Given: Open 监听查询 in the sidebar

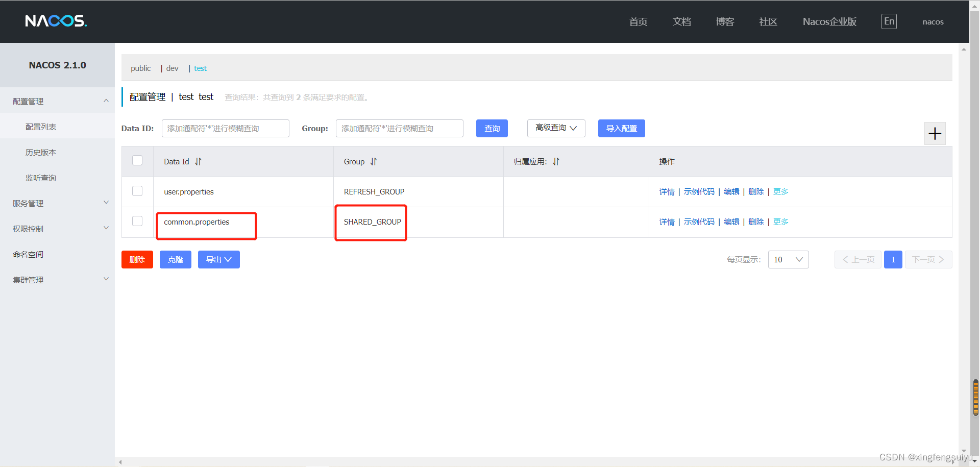Looking at the screenshot, I should coord(57,178).
